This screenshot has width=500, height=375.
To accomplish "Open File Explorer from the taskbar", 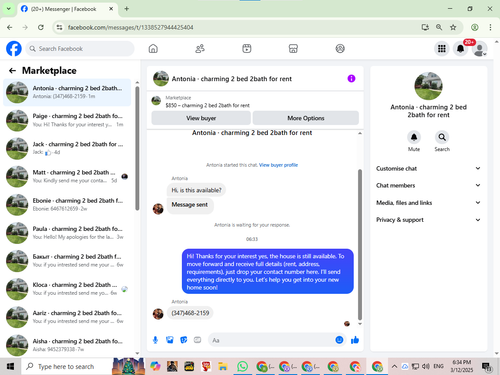I will (223, 366).
